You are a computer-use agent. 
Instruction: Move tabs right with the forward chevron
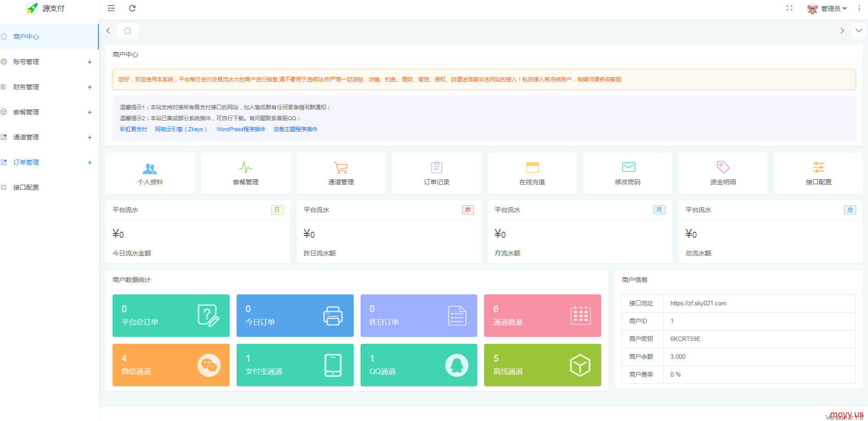842,31
